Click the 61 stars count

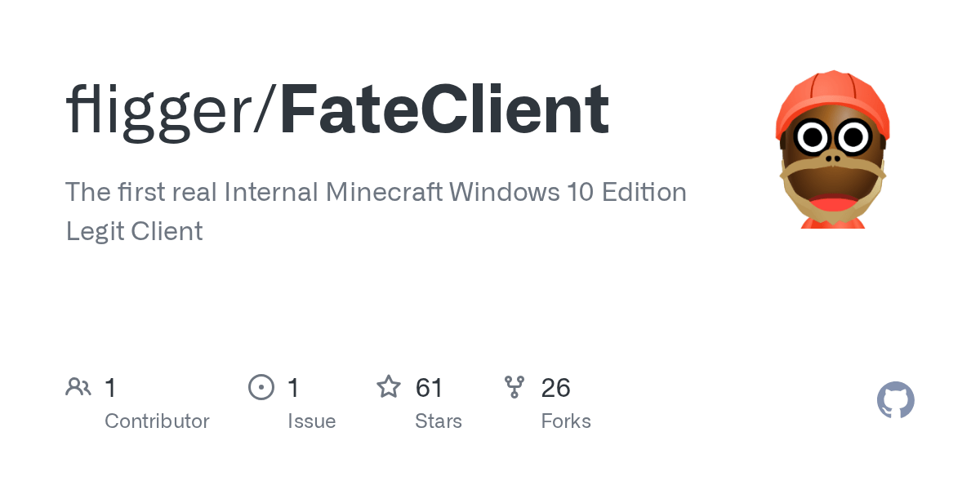[x=430, y=388]
